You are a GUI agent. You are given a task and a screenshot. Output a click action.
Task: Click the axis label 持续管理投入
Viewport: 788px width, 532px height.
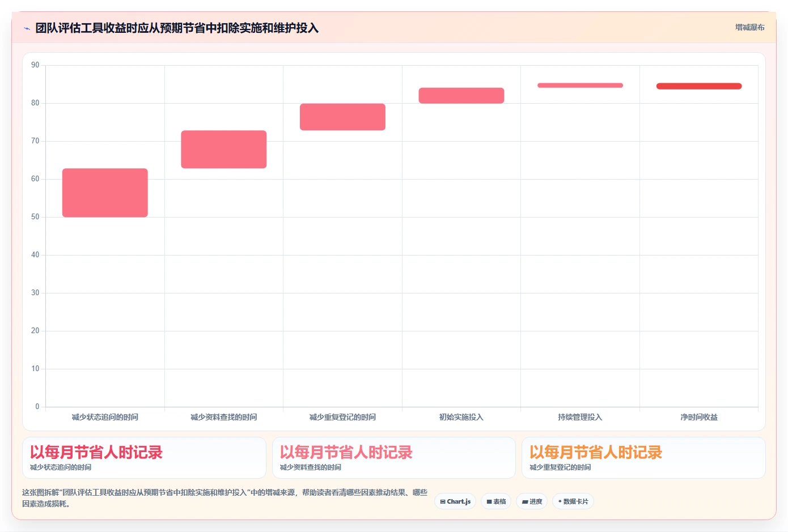(x=580, y=417)
